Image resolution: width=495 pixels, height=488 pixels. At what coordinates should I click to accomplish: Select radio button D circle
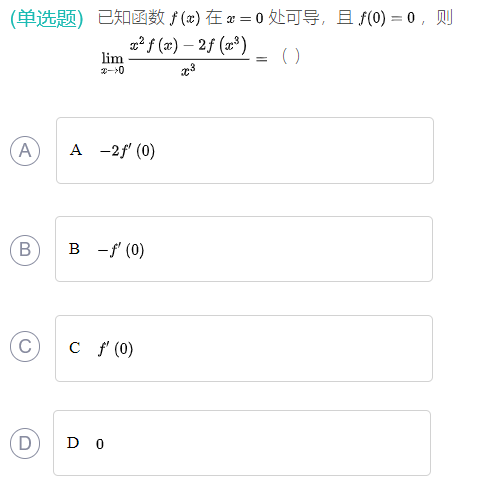pyautogui.click(x=25, y=443)
